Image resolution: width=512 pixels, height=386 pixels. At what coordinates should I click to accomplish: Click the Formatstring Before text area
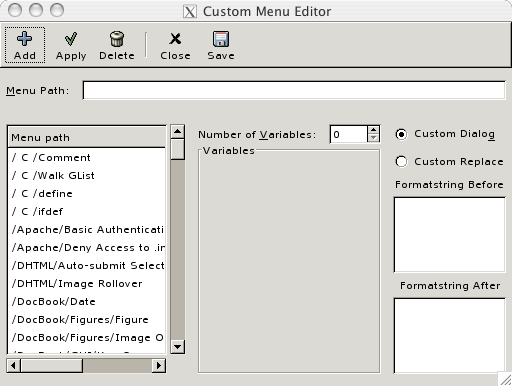coord(450,234)
